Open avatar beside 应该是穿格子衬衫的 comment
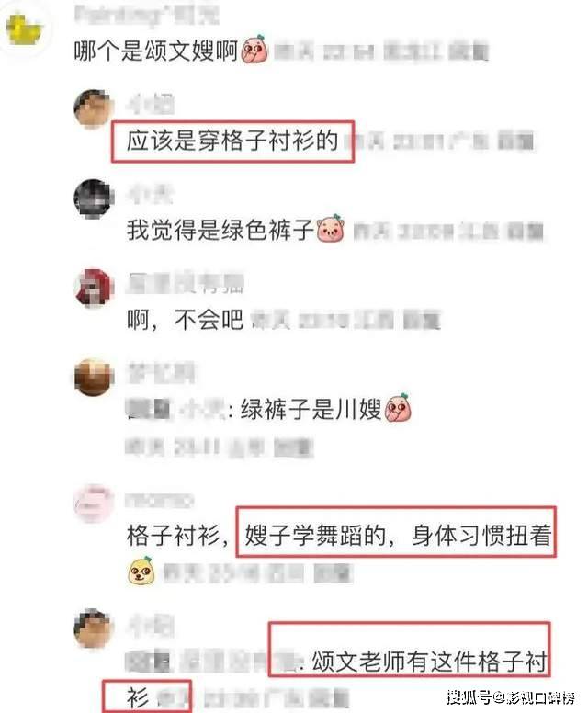The height and width of the screenshot is (713, 588). (x=93, y=108)
